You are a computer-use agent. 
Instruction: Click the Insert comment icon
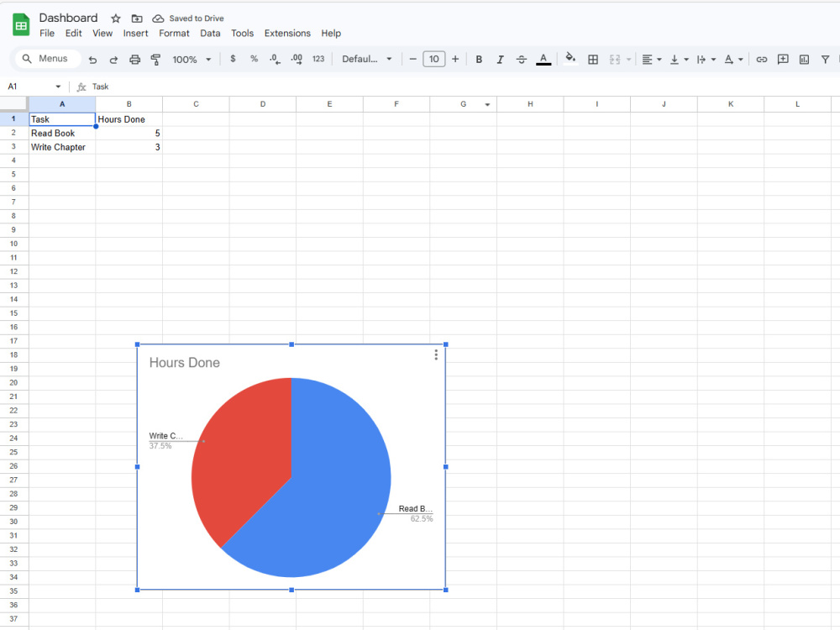point(783,60)
